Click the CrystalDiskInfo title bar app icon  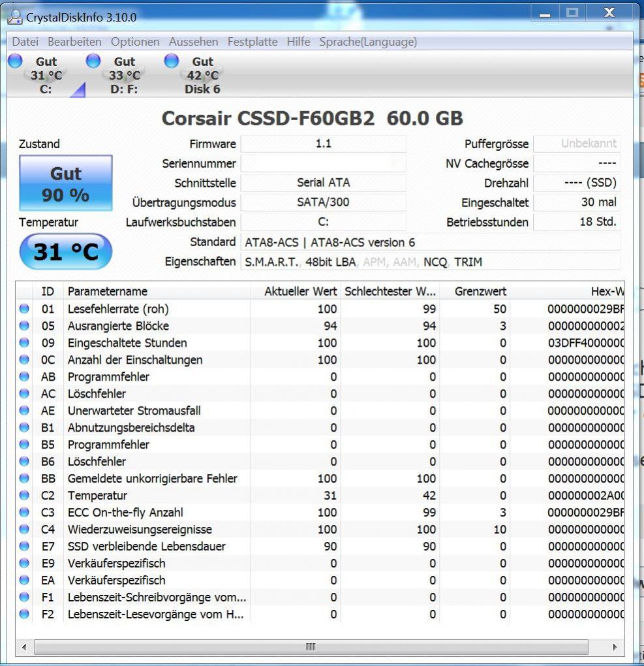click(x=15, y=17)
